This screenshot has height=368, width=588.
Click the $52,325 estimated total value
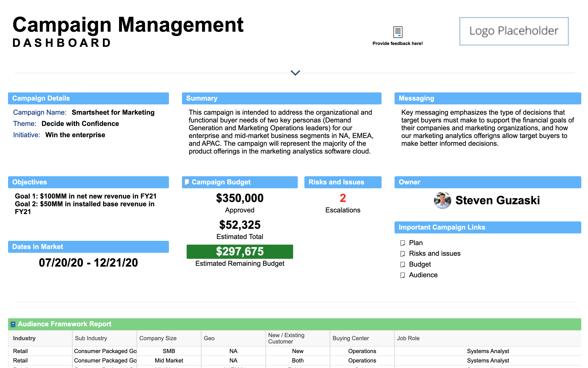[x=240, y=225]
